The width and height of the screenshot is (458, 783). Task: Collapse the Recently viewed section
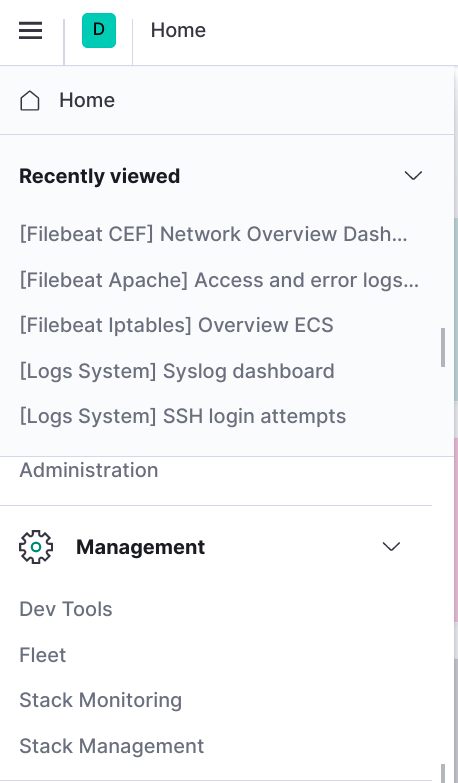(x=413, y=176)
